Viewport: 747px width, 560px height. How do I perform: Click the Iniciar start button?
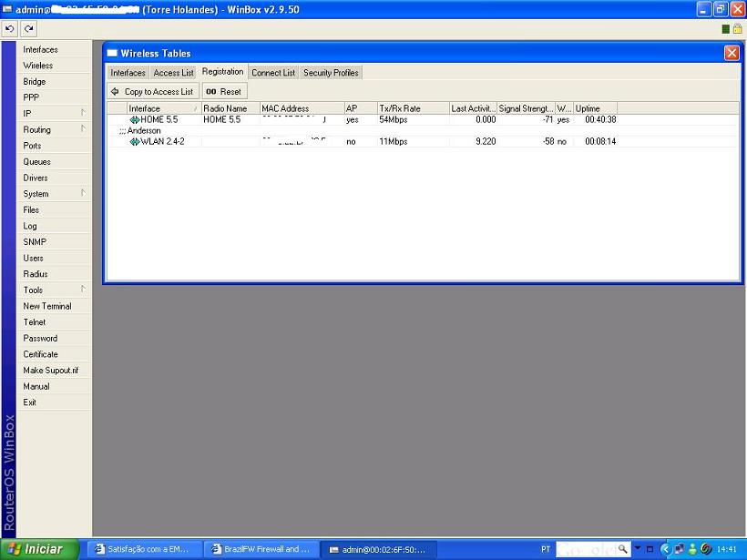pyautogui.click(x=39, y=549)
